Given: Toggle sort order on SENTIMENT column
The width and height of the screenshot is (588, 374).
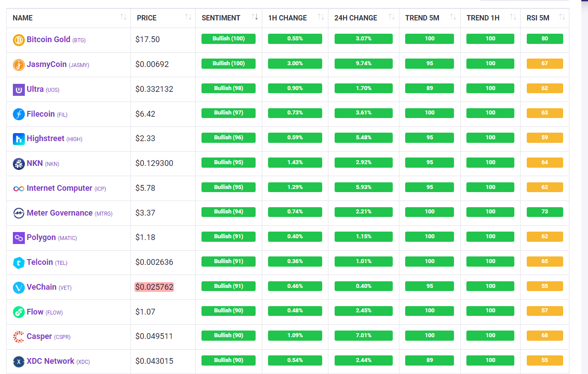Looking at the screenshot, I should [x=255, y=17].
